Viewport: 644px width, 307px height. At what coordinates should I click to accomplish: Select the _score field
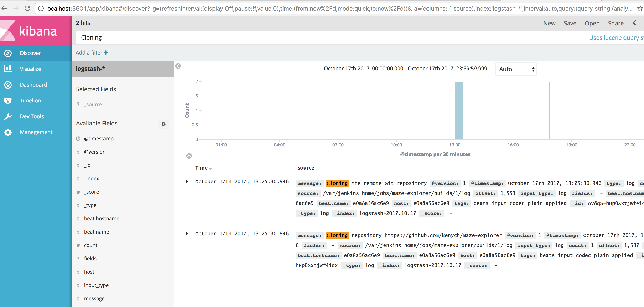92,192
